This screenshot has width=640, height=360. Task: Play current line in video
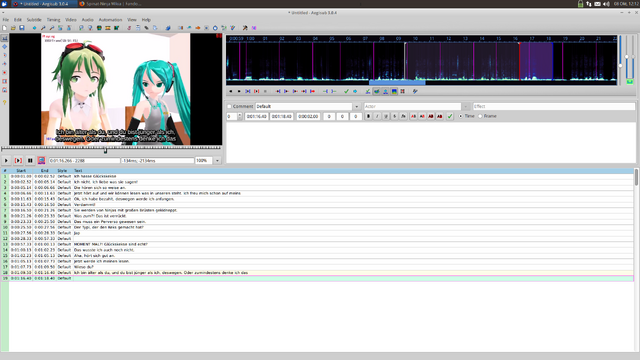coord(18,161)
